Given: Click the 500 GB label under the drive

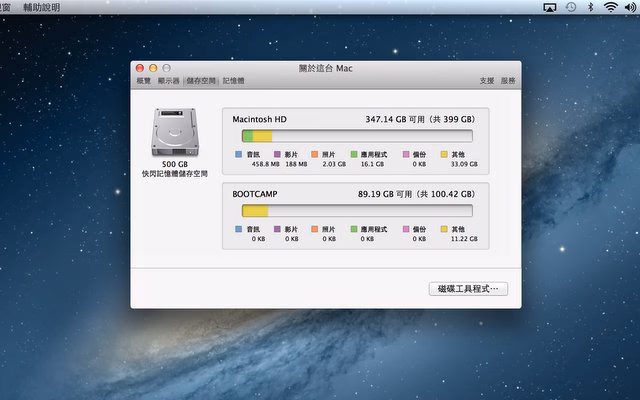Looking at the screenshot, I should pyautogui.click(x=175, y=164).
